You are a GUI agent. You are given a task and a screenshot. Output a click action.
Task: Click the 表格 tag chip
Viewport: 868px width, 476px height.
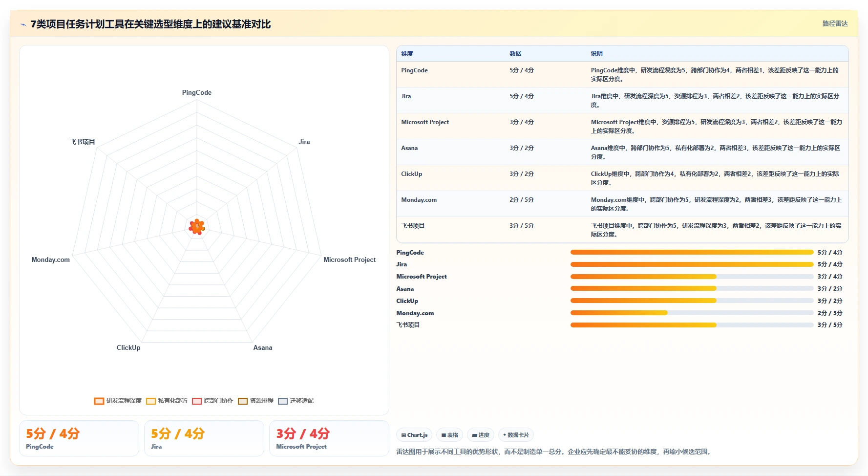[x=449, y=435]
